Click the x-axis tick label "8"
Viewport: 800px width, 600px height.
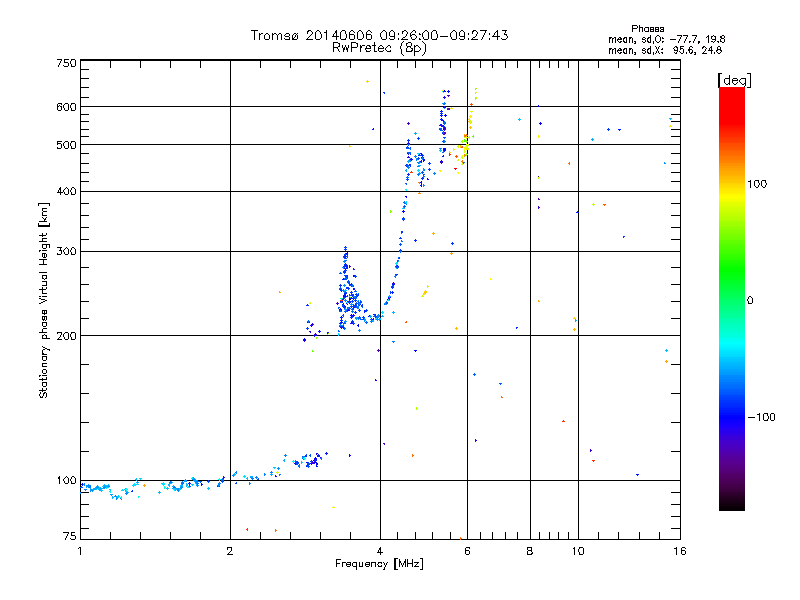coord(530,551)
